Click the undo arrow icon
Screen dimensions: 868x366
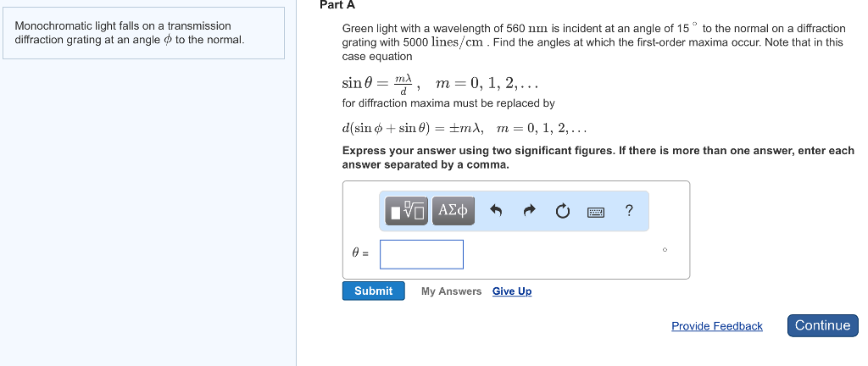[498, 212]
